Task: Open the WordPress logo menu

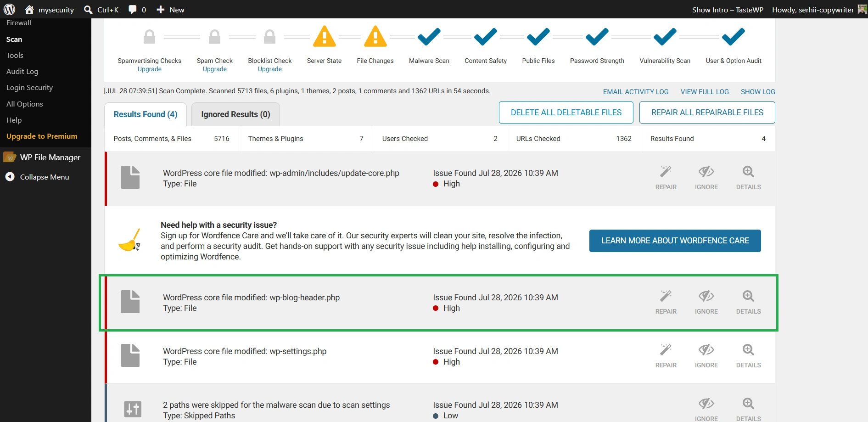Action: point(10,9)
